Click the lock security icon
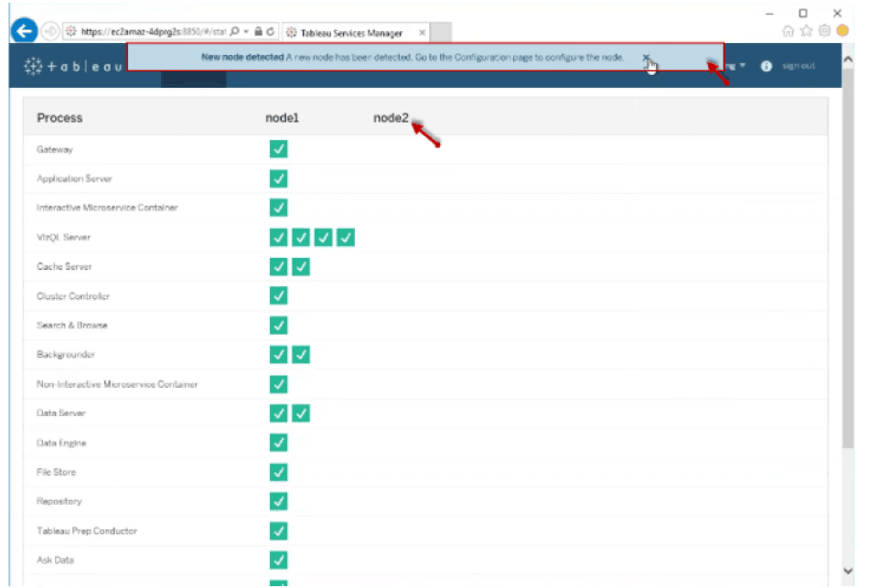 pyautogui.click(x=258, y=32)
